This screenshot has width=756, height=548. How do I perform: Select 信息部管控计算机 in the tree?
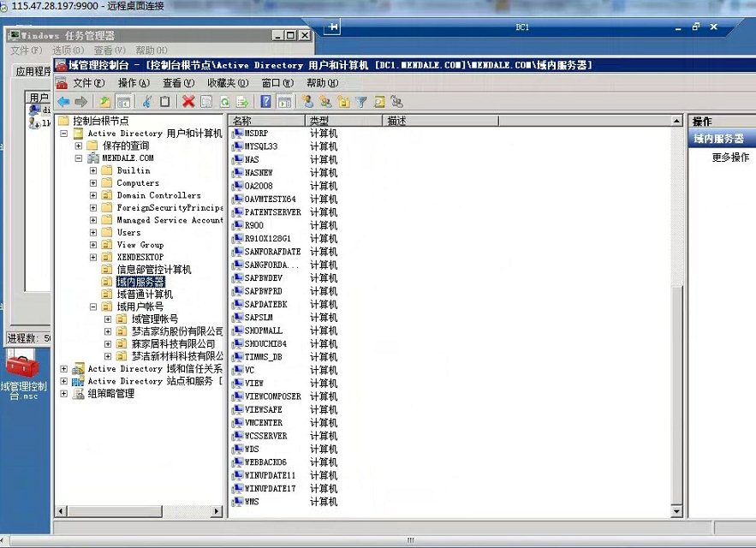154,269
